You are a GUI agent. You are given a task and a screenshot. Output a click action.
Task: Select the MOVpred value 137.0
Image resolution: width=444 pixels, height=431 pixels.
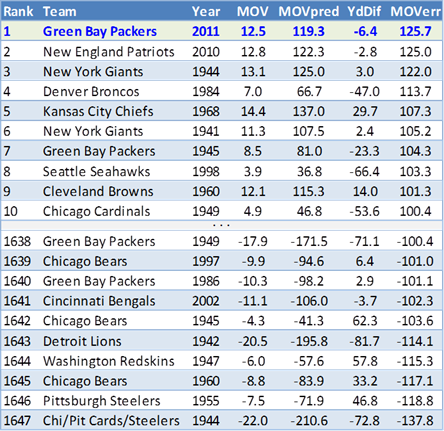pyautogui.click(x=309, y=111)
